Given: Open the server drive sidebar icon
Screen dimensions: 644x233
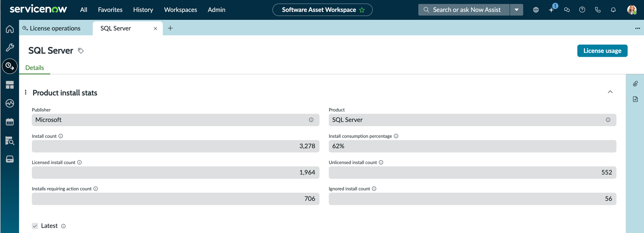Looking at the screenshot, I should pyautogui.click(x=10, y=159).
